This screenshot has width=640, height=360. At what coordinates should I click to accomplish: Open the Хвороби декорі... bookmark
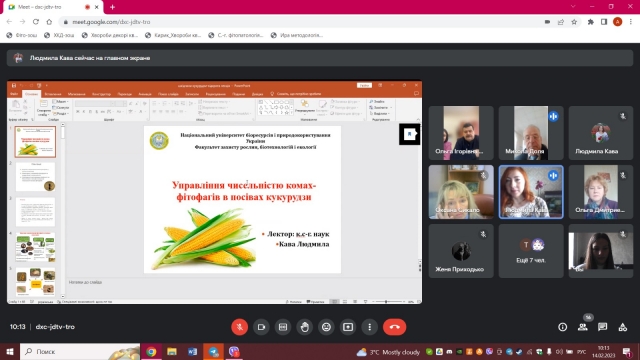coord(110,35)
